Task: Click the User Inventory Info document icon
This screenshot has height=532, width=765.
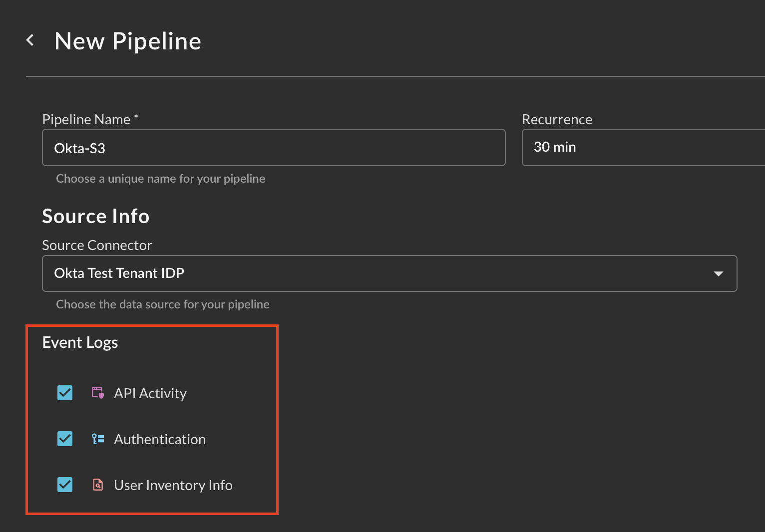Action: pos(98,485)
